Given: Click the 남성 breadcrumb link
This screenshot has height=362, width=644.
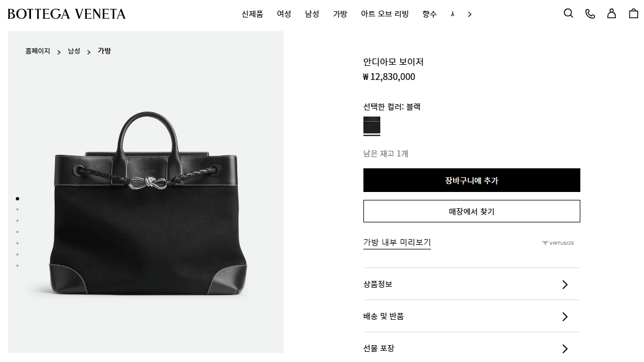Looking at the screenshot, I should [74, 51].
